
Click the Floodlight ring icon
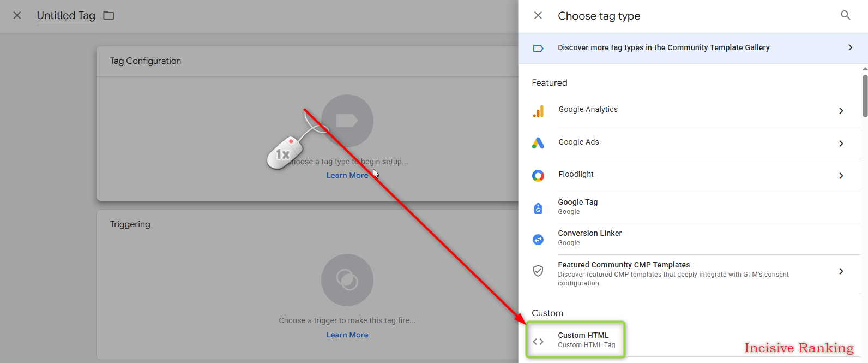(538, 176)
